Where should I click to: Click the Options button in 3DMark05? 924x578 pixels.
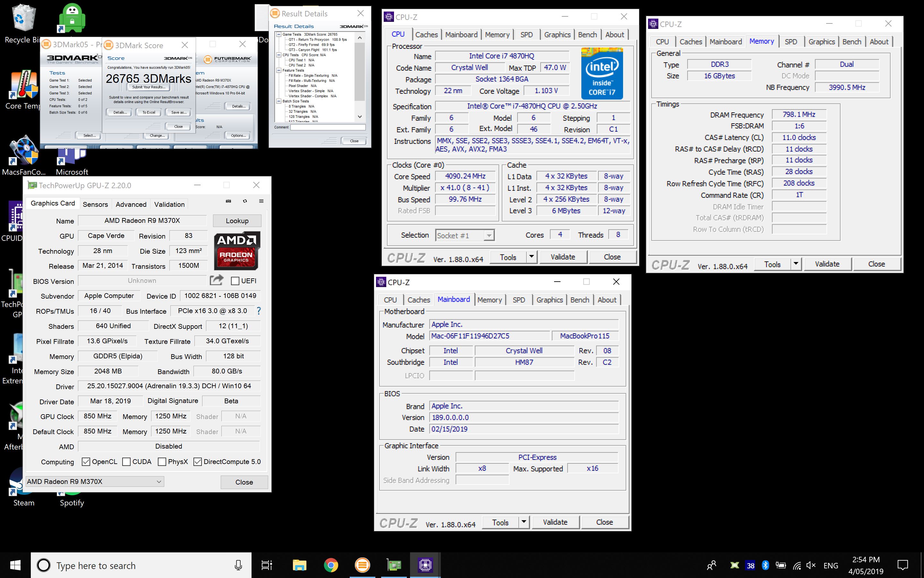[x=238, y=135]
